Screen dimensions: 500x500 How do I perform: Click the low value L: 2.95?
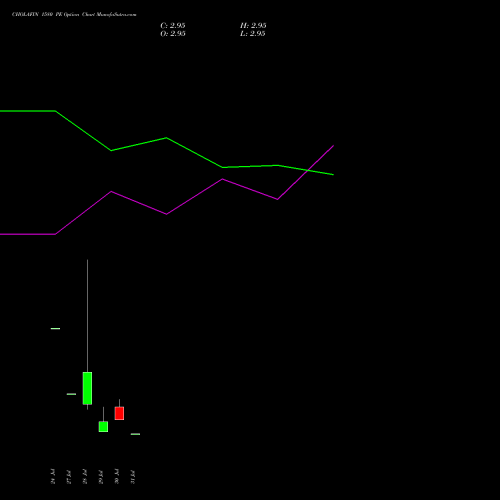(x=252, y=33)
